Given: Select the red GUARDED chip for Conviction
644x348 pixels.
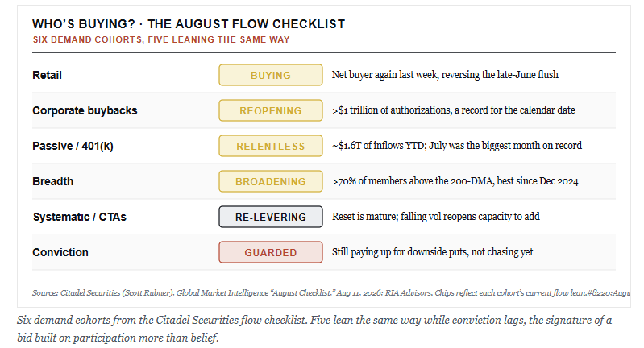Looking at the screenshot, I should coord(271,252).
